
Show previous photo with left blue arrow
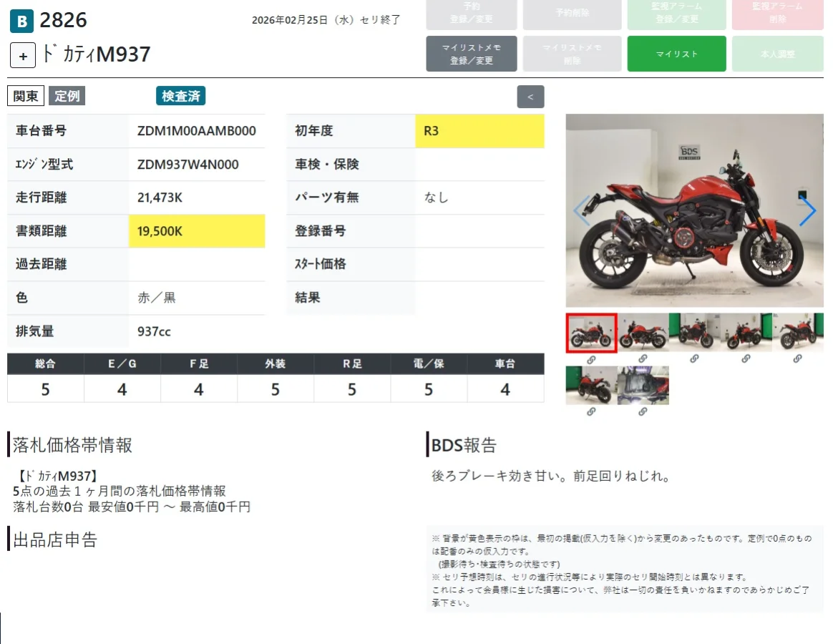tap(582, 211)
